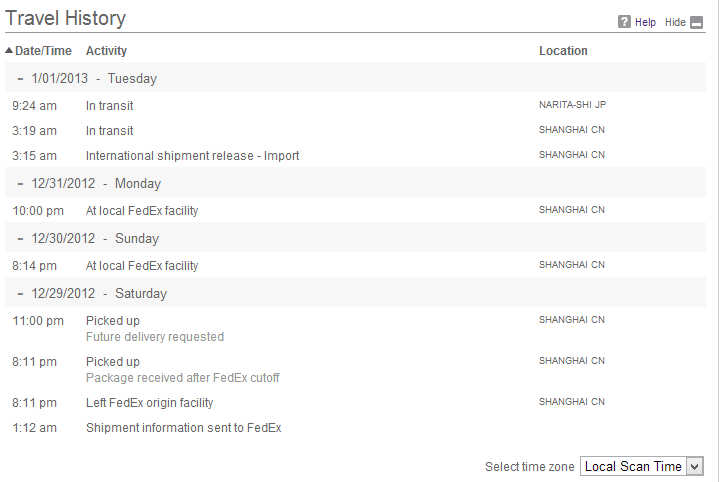Collapse the 12/29/2012 Saturday group
The image size is (725, 482).
[20, 294]
